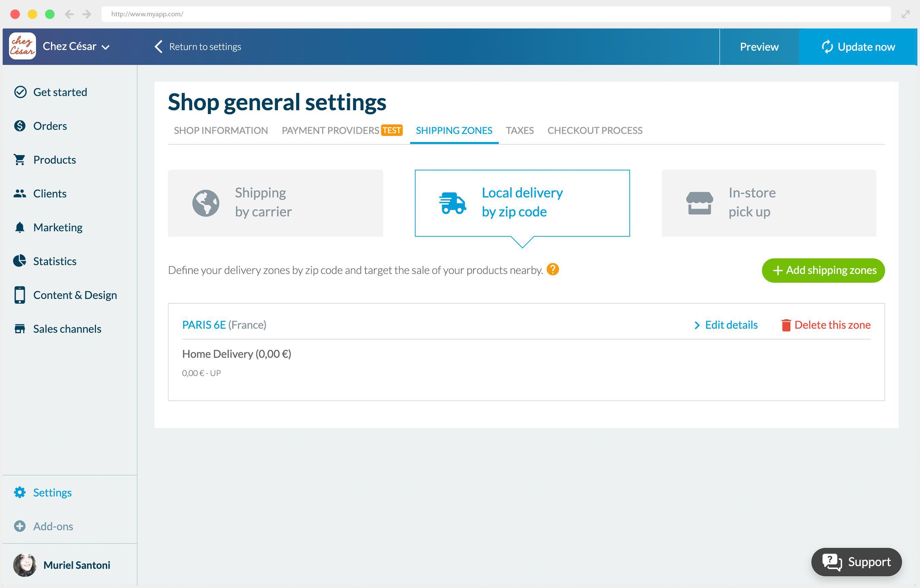Screen dimensions: 920x588
Task: Click the orange help question mark icon
Action: 552,269
